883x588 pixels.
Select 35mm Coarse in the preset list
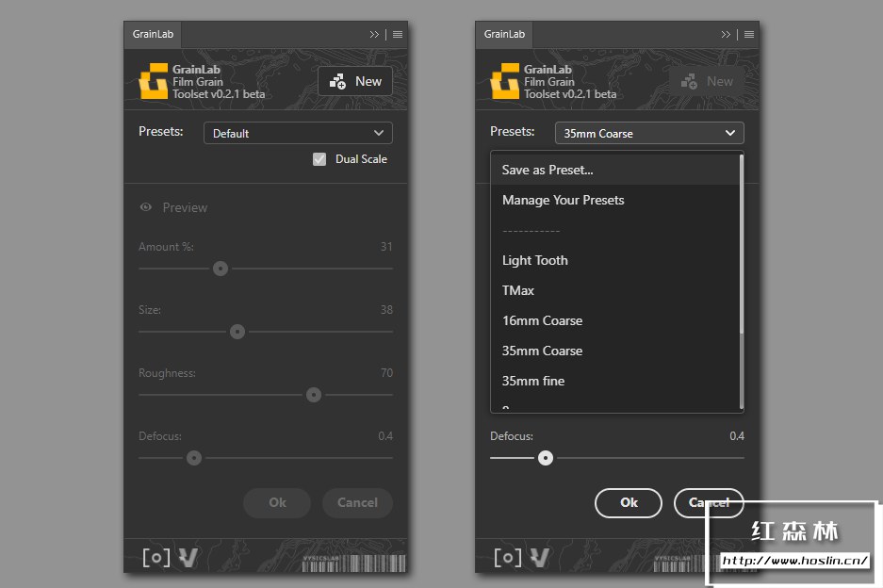(x=615, y=351)
